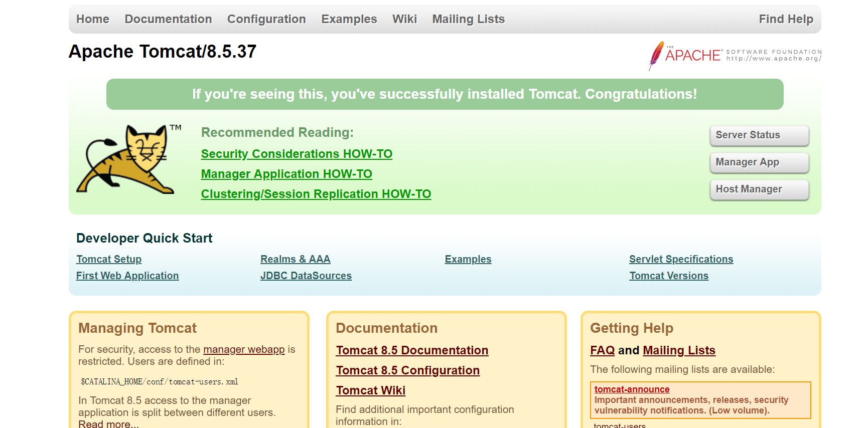The image size is (868, 428).
Task: Go to Configuration in the top nav
Action: pyautogui.click(x=266, y=19)
